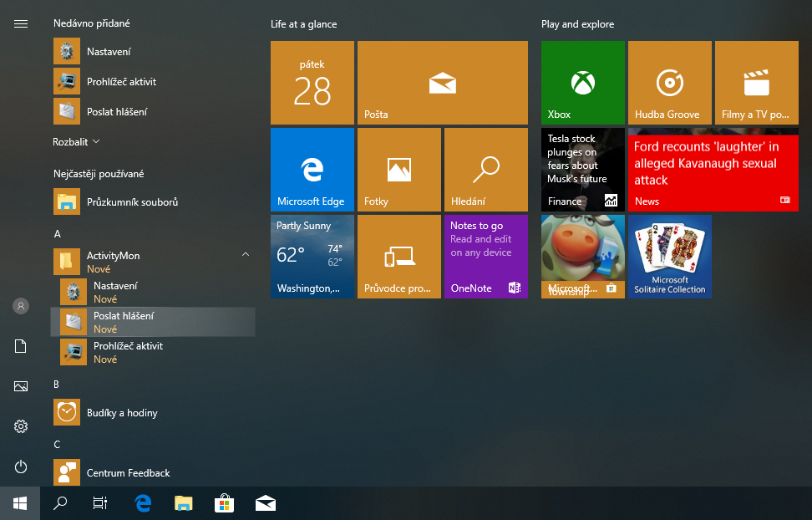The width and height of the screenshot is (812, 520).
Task: Open the OneNote tile
Action: (x=485, y=257)
